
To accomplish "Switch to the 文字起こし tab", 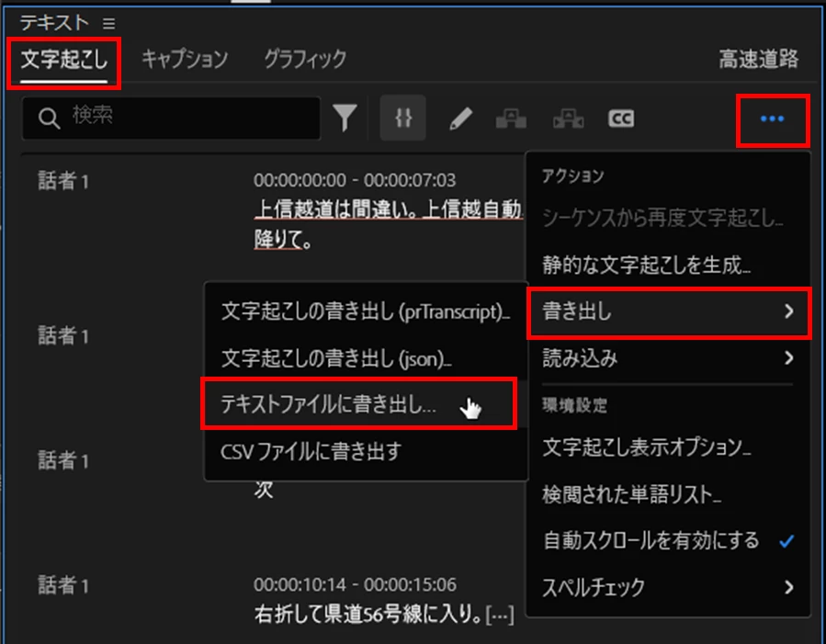I will tap(64, 59).
